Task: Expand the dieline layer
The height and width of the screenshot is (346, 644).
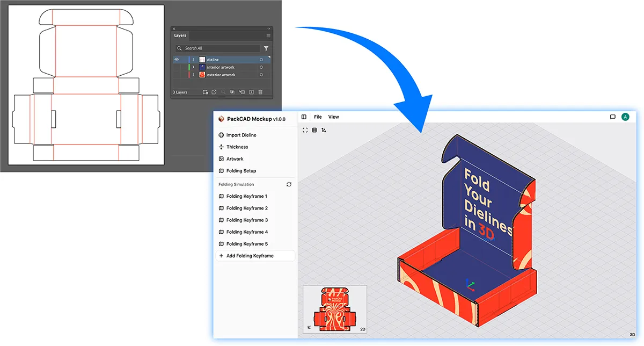Action: pos(193,60)
